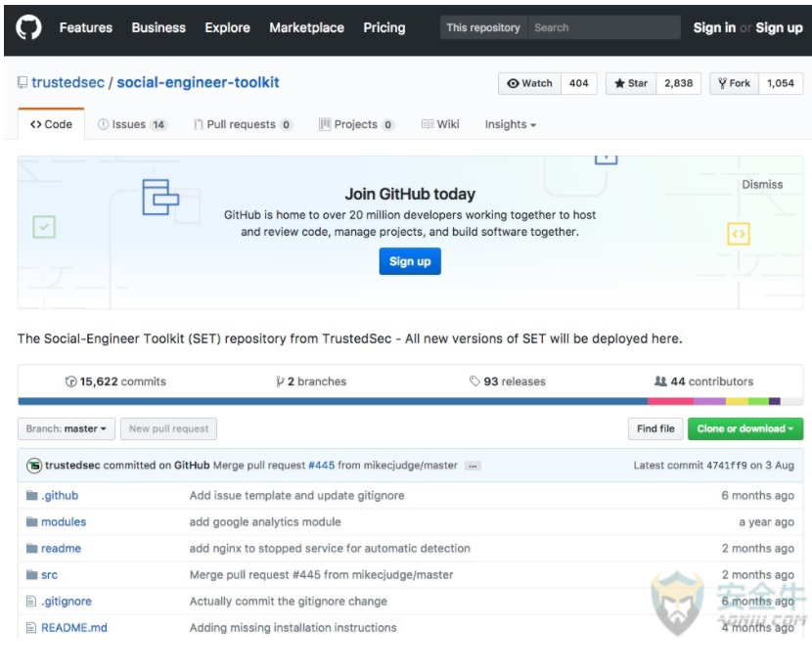Open the Branch: master dropdown
The image size is (812, 671).
tap(67, 429)
